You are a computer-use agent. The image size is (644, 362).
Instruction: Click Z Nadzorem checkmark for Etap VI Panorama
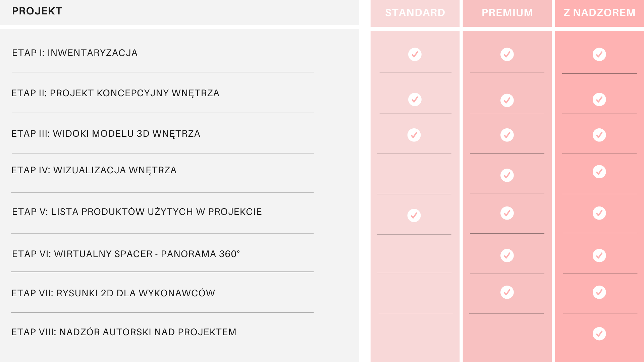point(599,256)
